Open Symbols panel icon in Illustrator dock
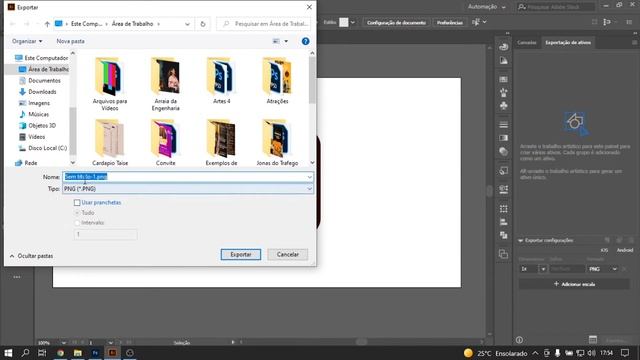The image size is (640, 360). (x=503, y=106)
